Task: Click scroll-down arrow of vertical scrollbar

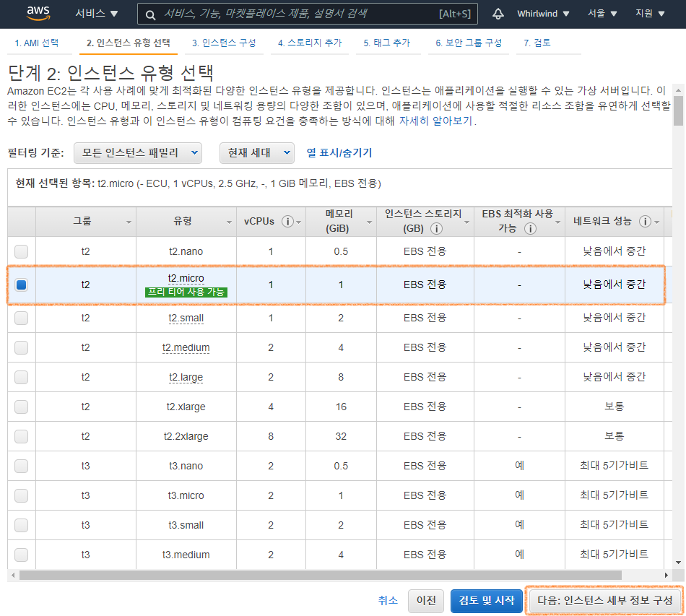Action: click(x=678, y=563)
